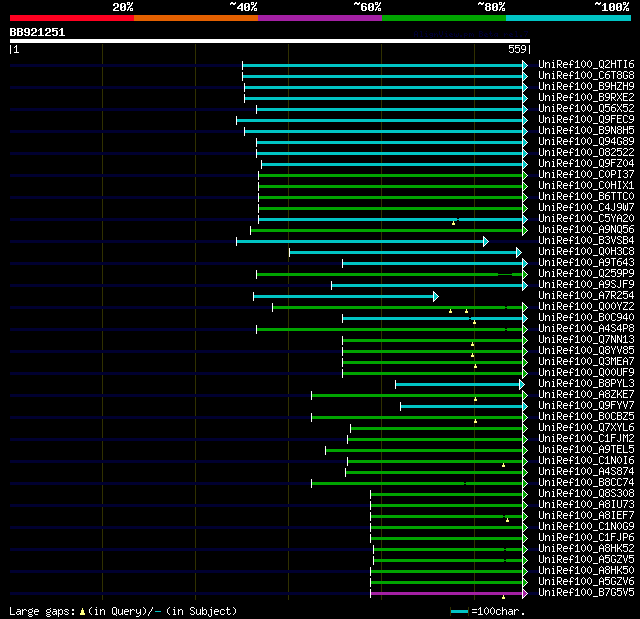Click the UniRef100_Q00YZ2 label

click(586, 307)
